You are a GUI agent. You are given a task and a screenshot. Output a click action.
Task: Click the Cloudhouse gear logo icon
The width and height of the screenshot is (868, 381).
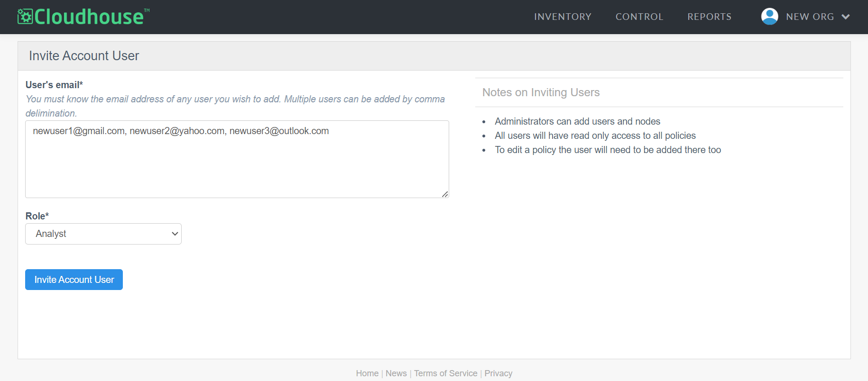pos(25,17)
